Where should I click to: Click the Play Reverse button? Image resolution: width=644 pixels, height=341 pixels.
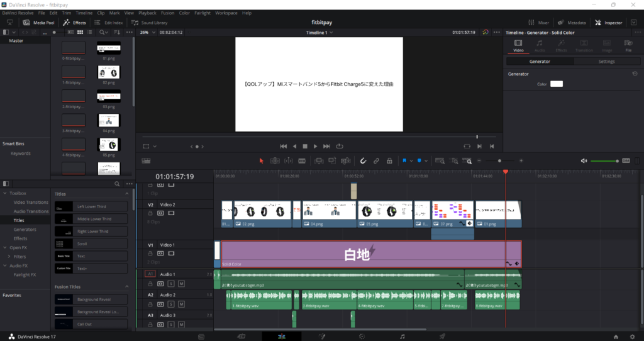click(294, 146)
